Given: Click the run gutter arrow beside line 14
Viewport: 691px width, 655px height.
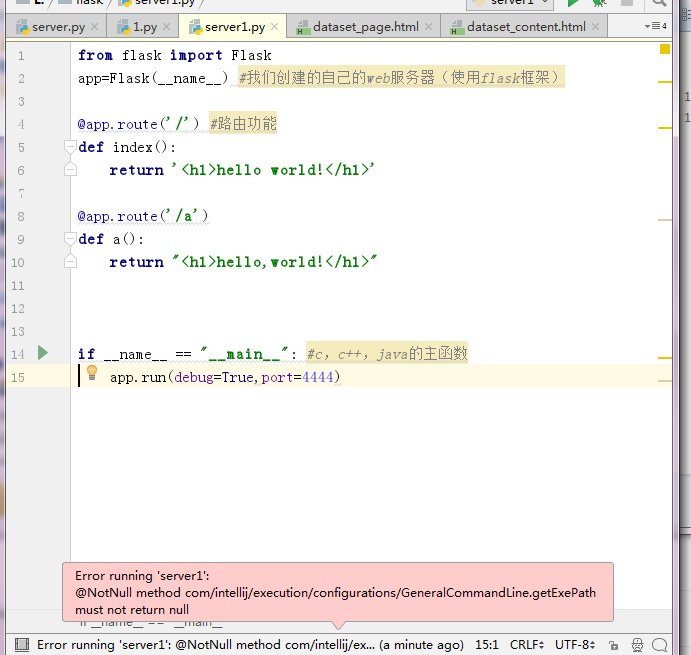Looking at the screenshot, I should (43, 353).
